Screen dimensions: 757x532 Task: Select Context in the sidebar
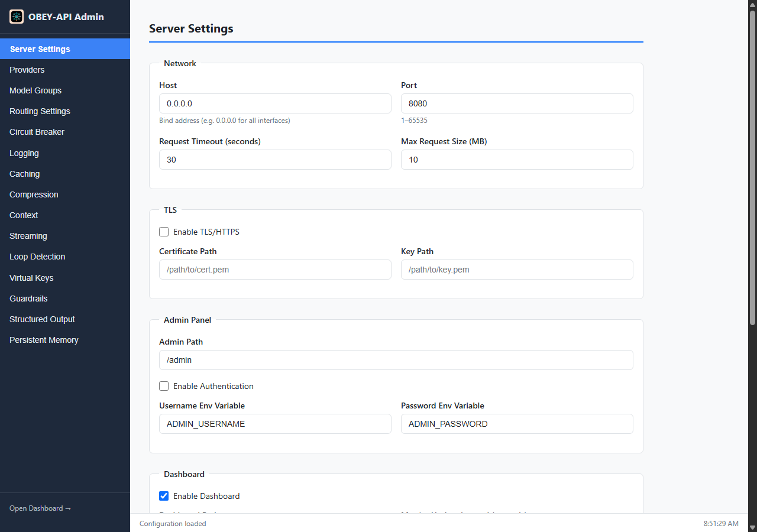click(x=65, y=215)
